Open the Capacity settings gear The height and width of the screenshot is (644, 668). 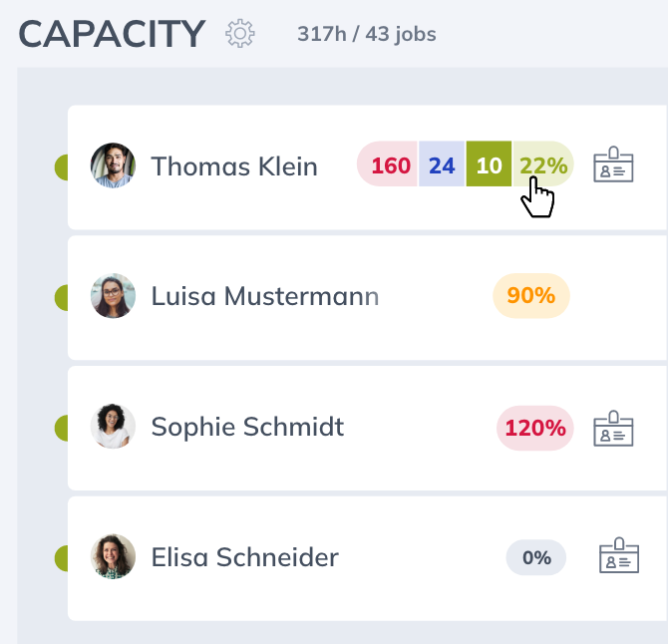pyautogui.click(x=240, y=34)
